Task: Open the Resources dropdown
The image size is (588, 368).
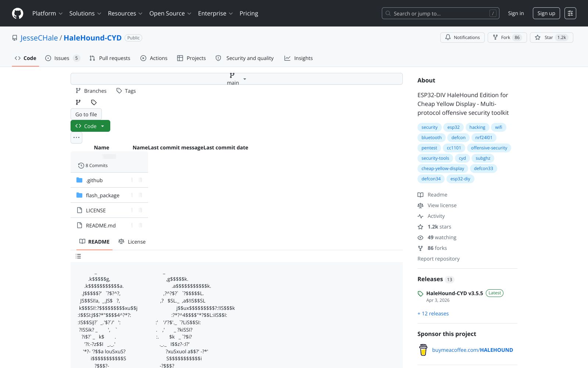Action: [x=125, y=13]
